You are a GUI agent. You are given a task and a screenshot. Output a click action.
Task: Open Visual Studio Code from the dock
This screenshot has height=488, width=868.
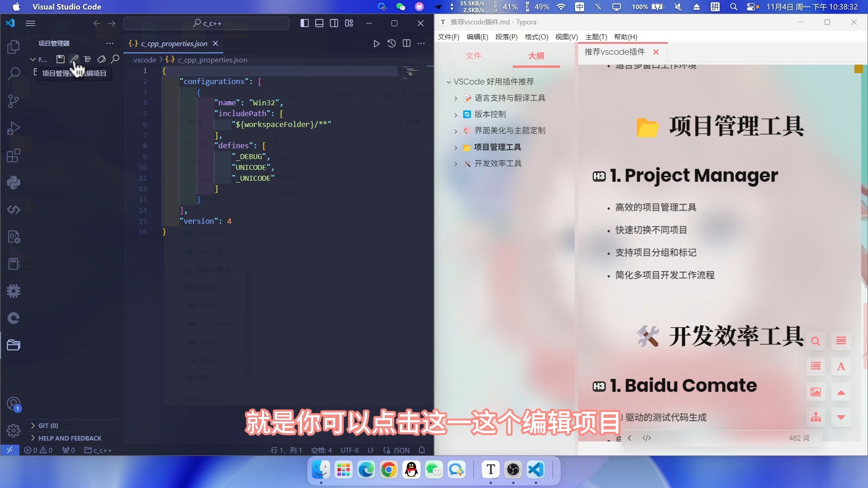pos(536,470)
